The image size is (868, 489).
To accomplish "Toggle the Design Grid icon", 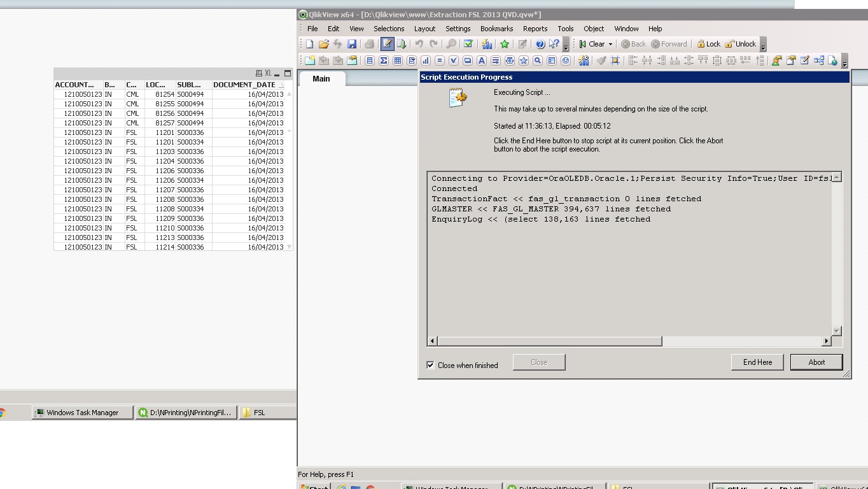I will 615,60.
